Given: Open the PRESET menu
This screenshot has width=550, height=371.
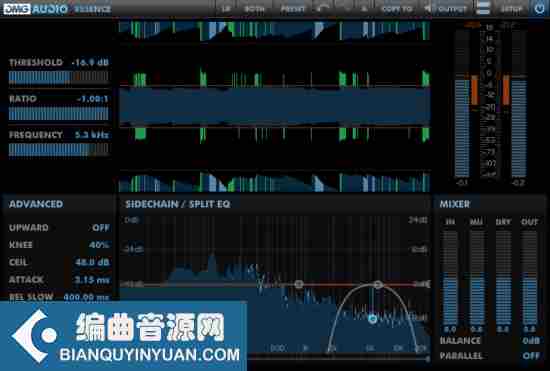Looking at the screenshot, I should point(293,9).
